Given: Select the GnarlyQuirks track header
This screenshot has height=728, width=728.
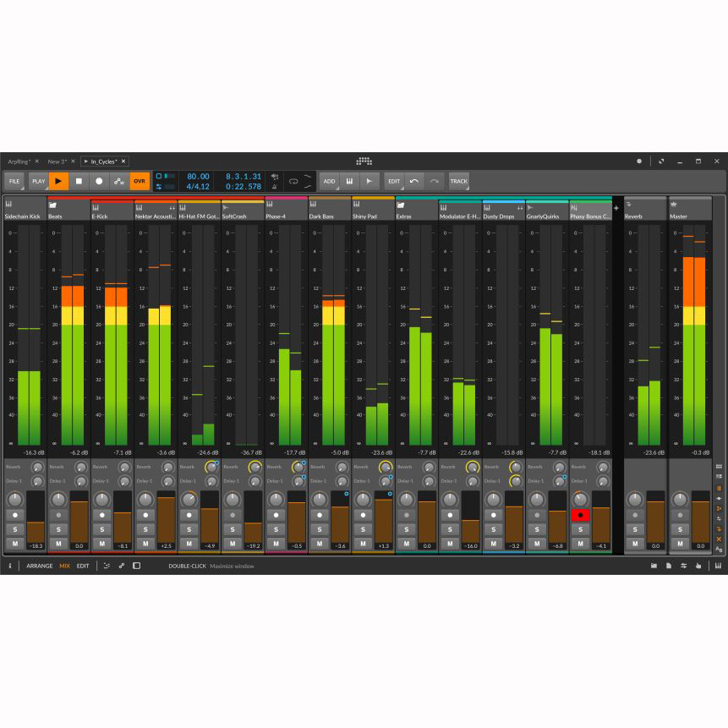Looking at the screenshot, I should click(547, 211).
